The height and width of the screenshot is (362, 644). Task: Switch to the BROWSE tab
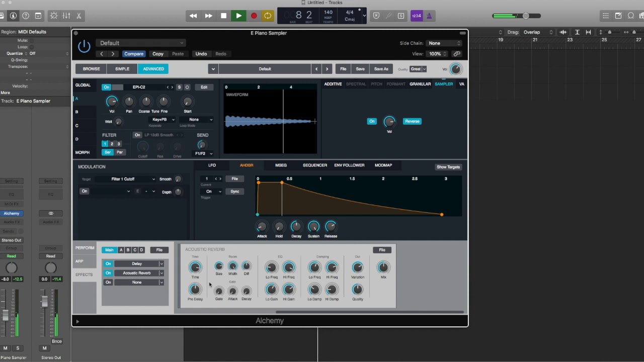pos(91,69)
